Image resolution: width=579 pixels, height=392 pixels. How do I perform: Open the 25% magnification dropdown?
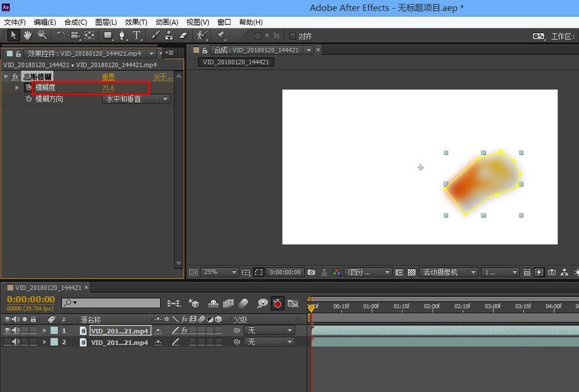[219, 272]
